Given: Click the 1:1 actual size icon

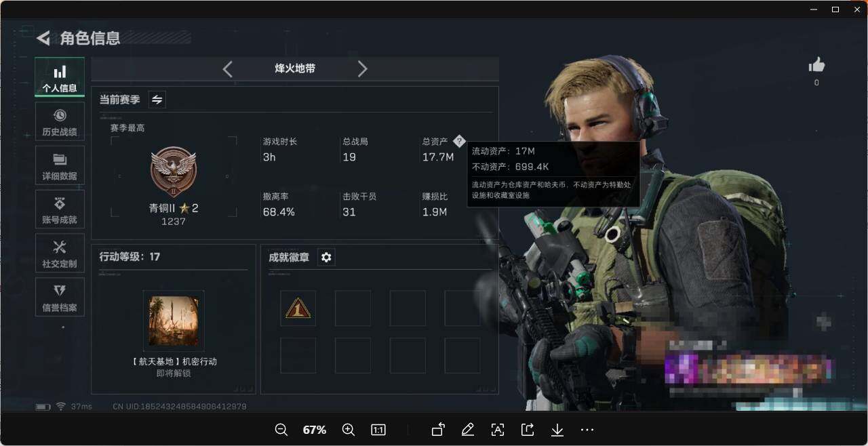Looking at the screenshot, I should pos(378,430).
